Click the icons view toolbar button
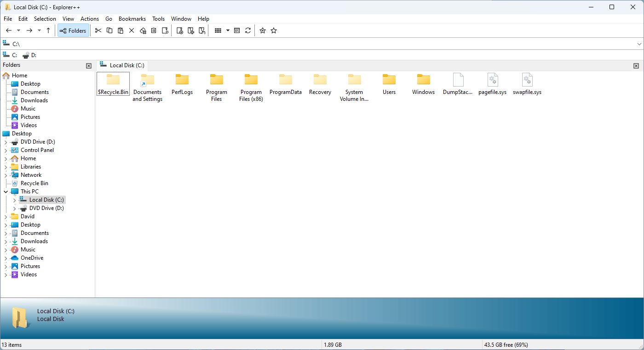 (217, 30)
